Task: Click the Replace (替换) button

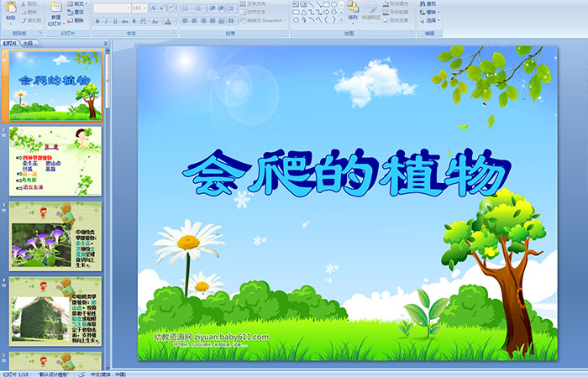Action: point(428,13)
